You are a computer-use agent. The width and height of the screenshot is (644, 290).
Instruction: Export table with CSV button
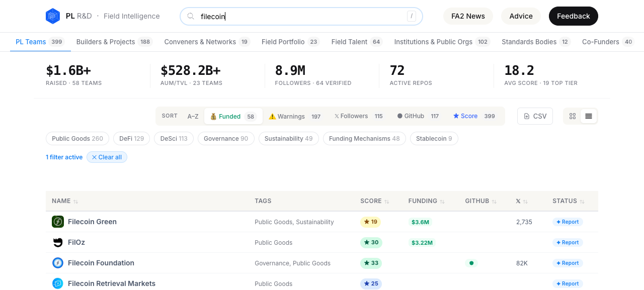[535, 116]
